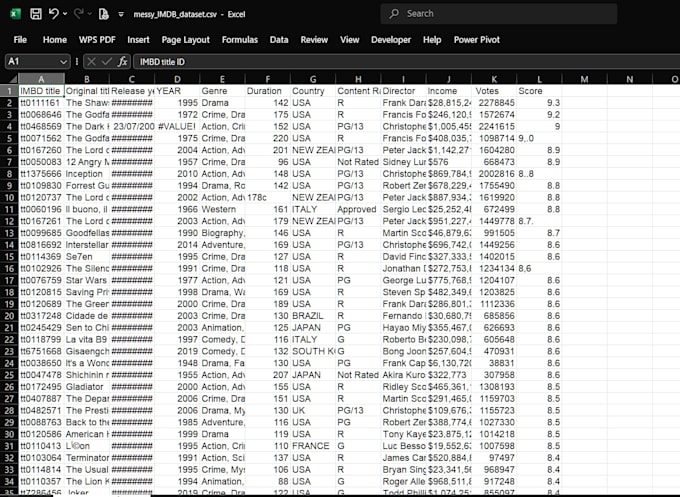Click the Name Box showing A1
680x497 pixels.
pos(31,62)
